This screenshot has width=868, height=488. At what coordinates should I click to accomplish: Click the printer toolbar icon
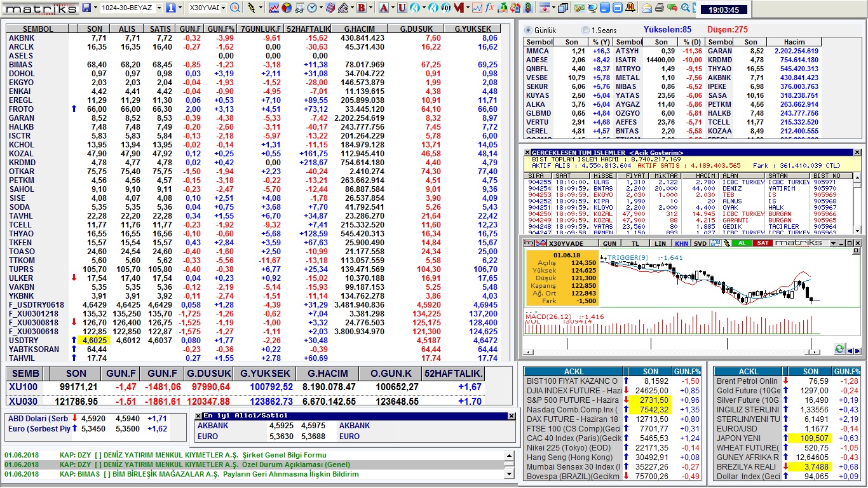point(660,8)
